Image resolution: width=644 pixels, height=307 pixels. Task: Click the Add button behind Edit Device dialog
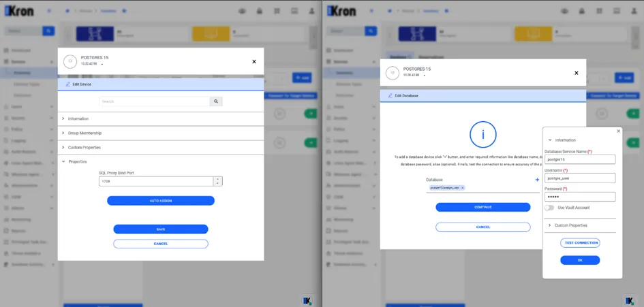tap(302, 78)
